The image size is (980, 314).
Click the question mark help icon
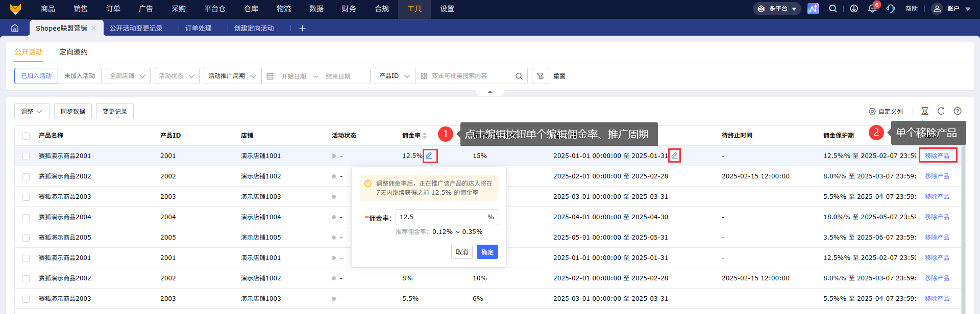click(x=958, y=111)
